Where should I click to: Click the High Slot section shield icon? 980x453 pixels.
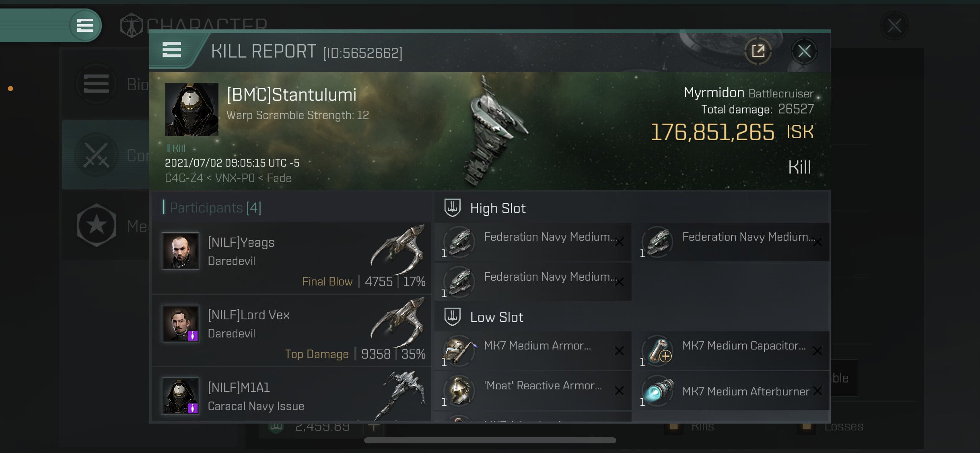click(452, 208)
